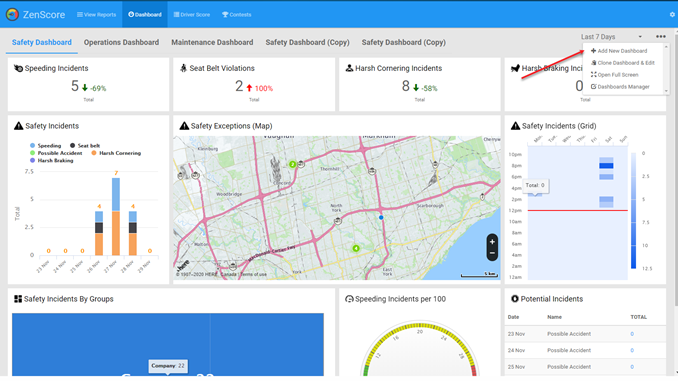Open the three-dots dashboard options menu
Image resolution: width=678 pixels, height=381 pixels.
(660, 37)
